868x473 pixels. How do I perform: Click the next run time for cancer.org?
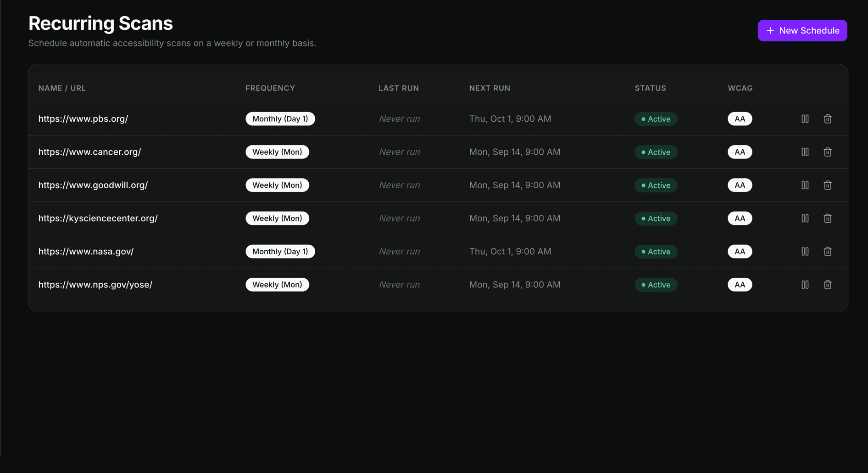[x=515, y=152]
